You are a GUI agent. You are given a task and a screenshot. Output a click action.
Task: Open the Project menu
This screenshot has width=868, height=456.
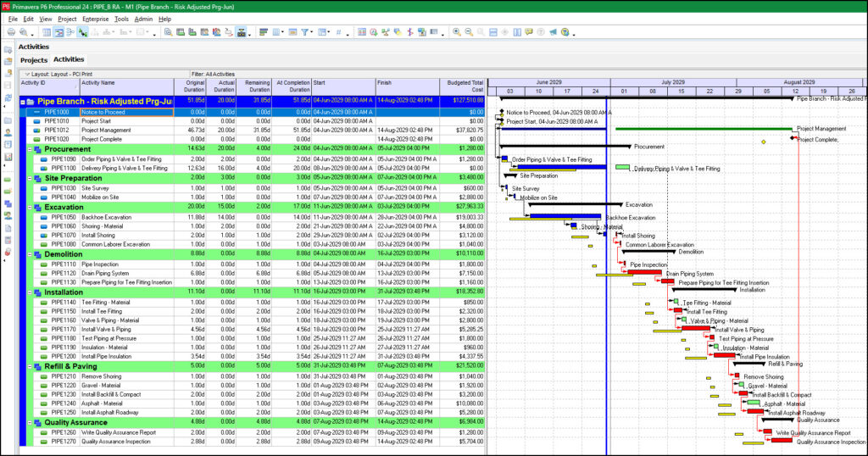67,19
